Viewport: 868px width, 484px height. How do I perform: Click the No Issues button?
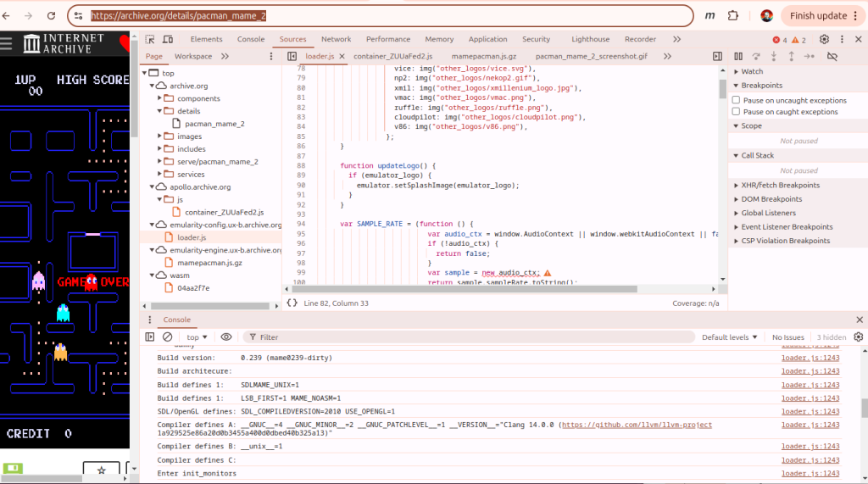coord(787,337)
